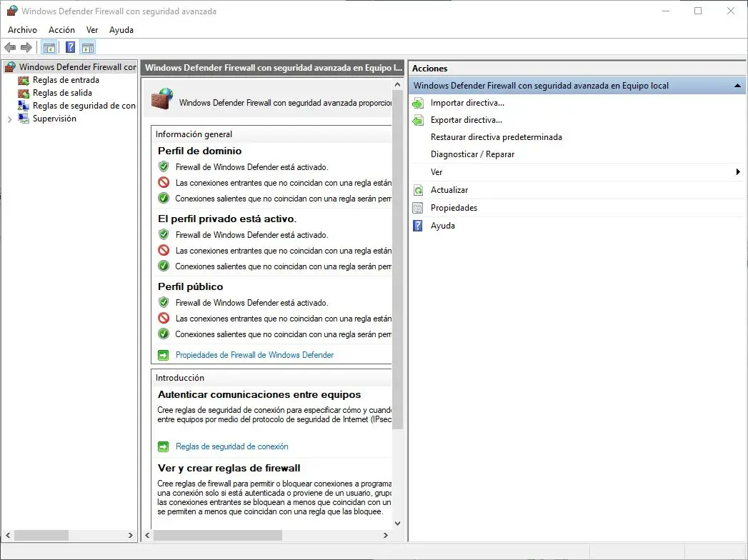
Task: Click the shield icon under Perfil de dominio
Action: point(164,166)
